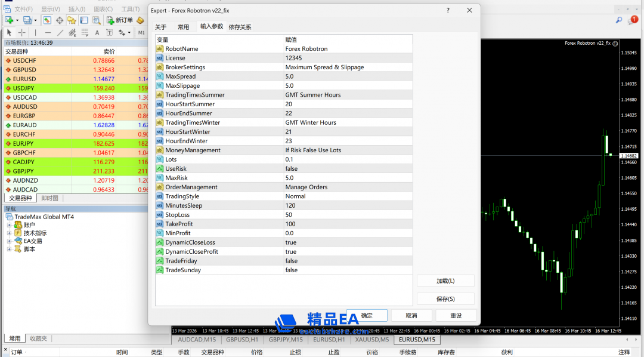Open the Strategy Tester magnifier icon
The width and height of the screenshot is (644, 357).
[x=95, y=20]
